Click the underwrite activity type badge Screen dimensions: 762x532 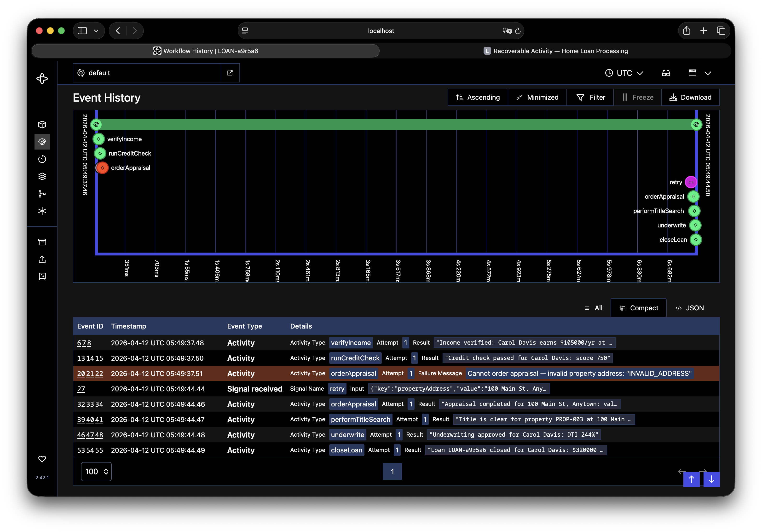click(x=347, y=435)
